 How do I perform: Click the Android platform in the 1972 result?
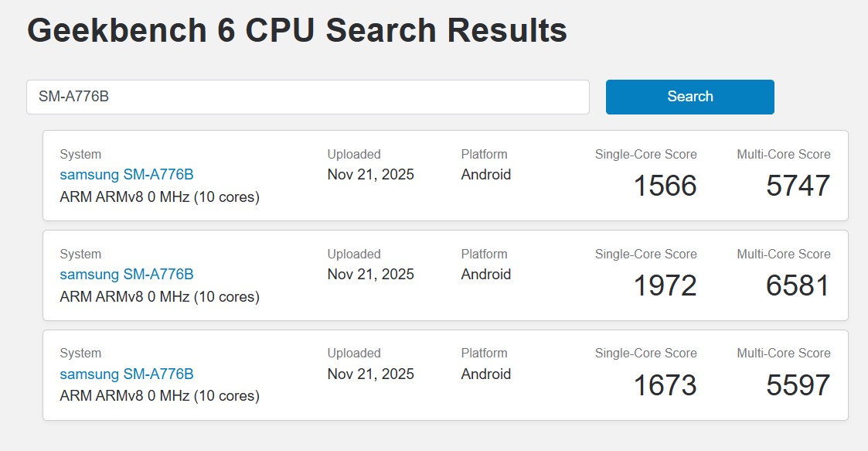(x=485, y=275)
